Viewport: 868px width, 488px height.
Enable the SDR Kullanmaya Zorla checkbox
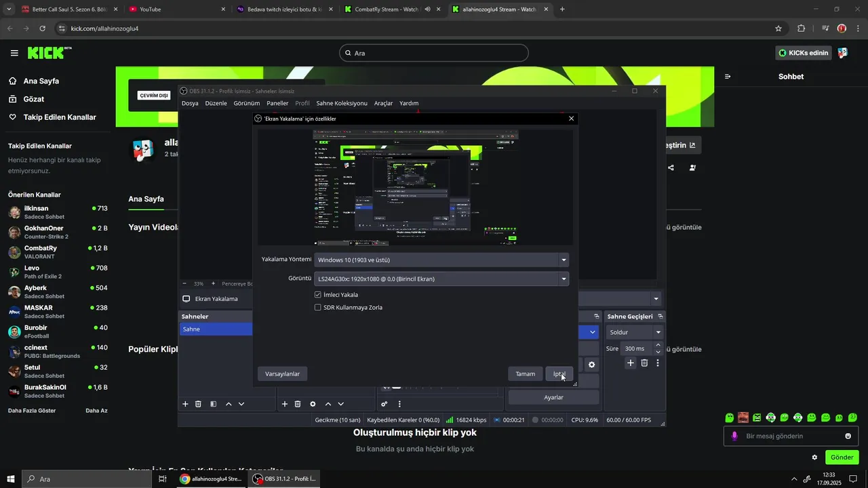click(317, 307)
